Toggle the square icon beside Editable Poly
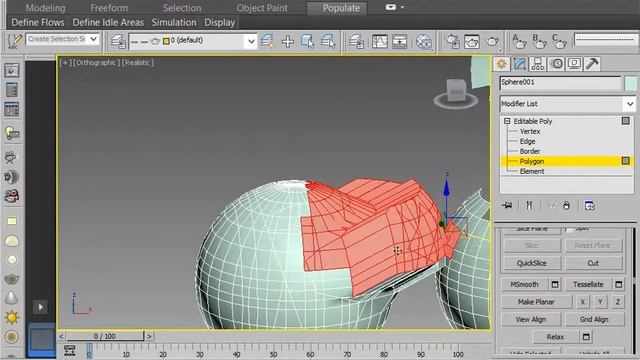The image size is (640, 360). [x=626, y=121]
